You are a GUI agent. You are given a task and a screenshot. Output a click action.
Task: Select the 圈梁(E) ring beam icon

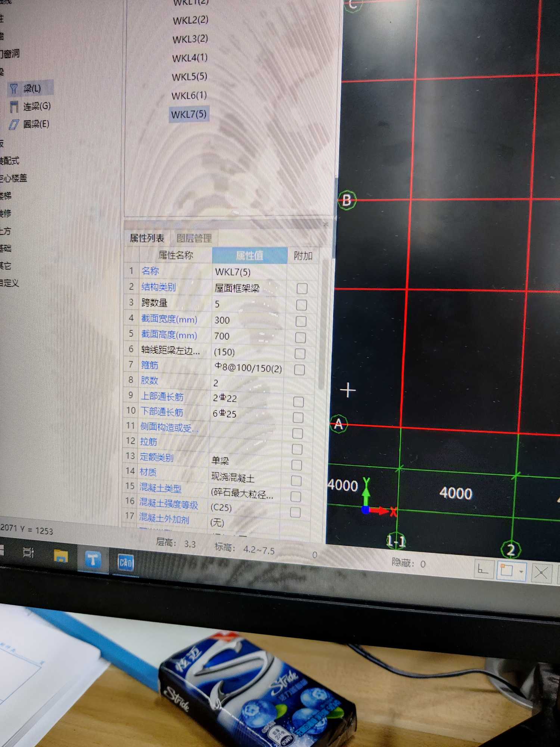pos(14,124)
